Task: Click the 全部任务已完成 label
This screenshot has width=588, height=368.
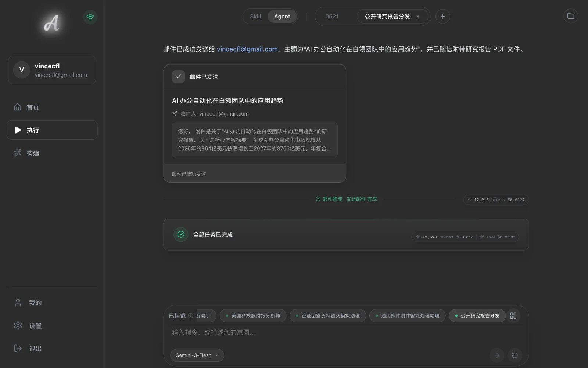Action: coord(213,235)
